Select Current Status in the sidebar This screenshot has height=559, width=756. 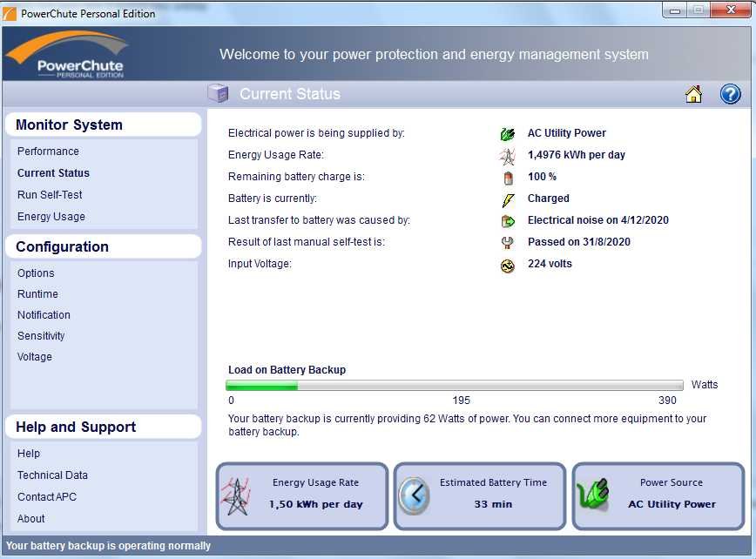53,173
